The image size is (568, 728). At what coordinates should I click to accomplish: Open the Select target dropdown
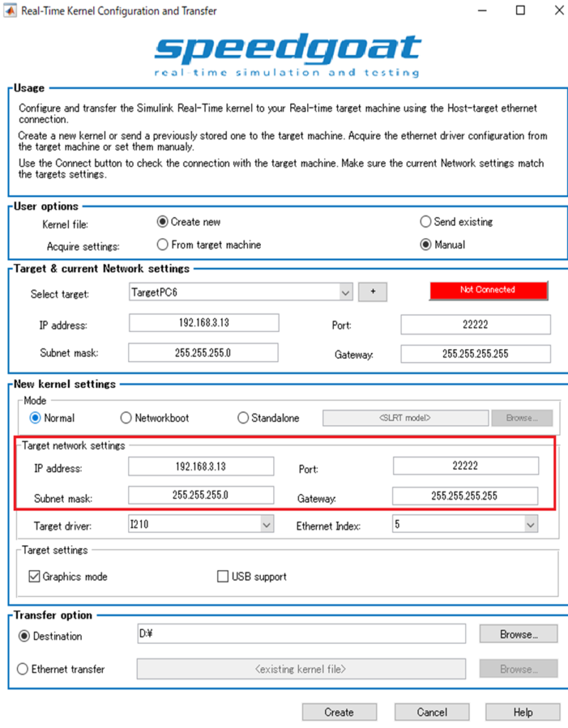pyautogui.click(x=241, y=292)
